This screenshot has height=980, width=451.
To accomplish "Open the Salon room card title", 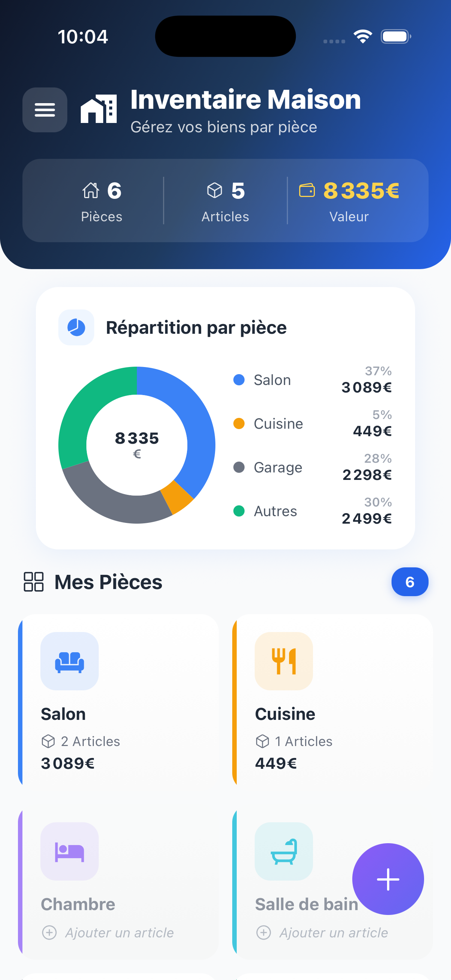I will tap(63, 714).
